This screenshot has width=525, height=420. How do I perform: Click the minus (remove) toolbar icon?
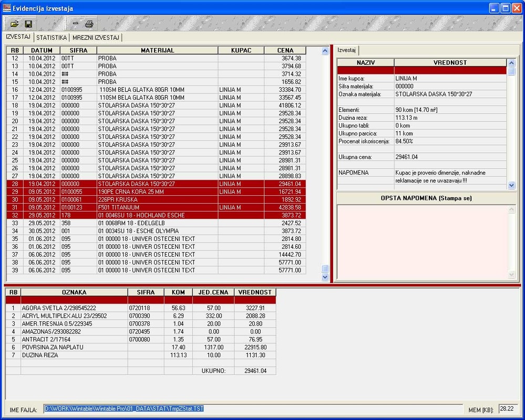coord(75,24)
